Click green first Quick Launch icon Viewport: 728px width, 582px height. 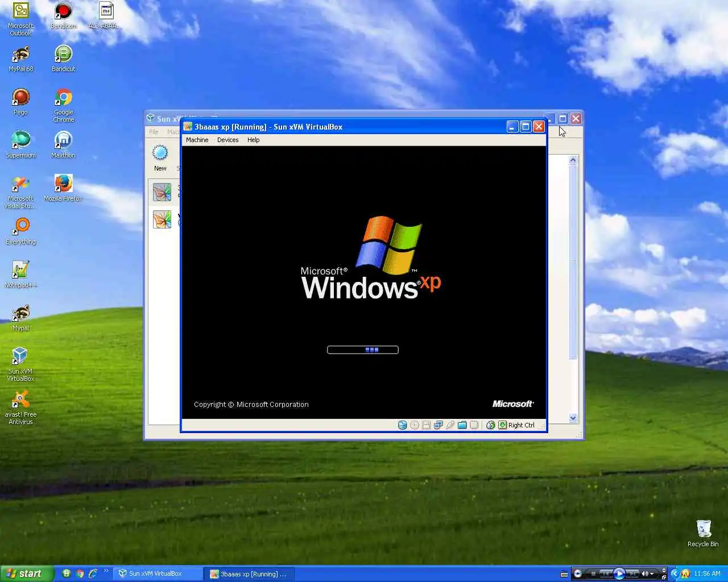click(x=67, y=574)
